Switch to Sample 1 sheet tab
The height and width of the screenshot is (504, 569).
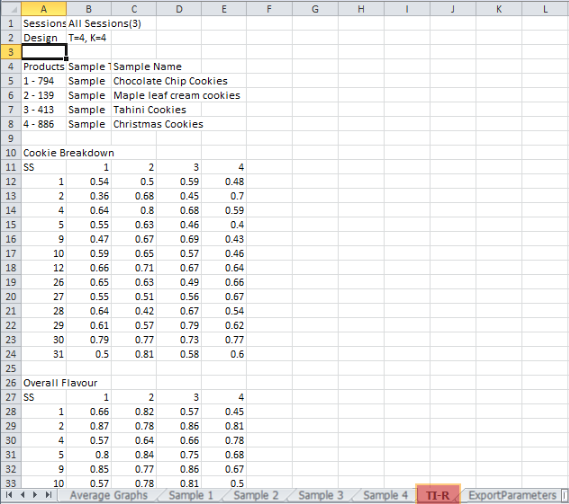pyautogui.click(x=191, y=495)
